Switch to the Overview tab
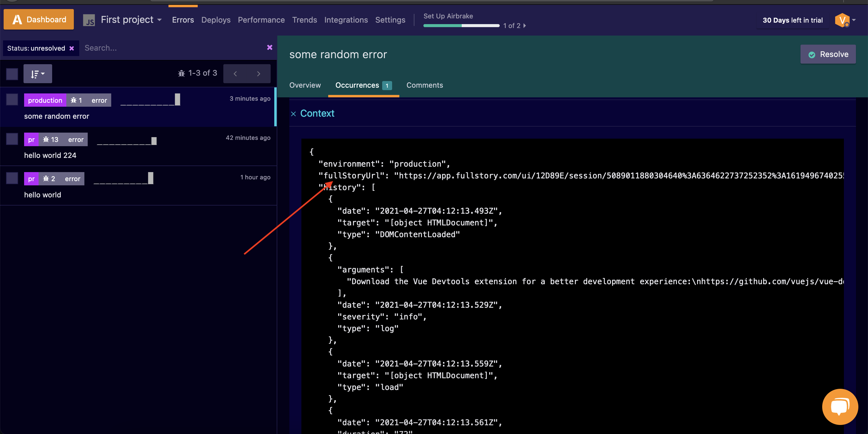The height and width of the screenshot is (434, 868). tap(305, 85)
